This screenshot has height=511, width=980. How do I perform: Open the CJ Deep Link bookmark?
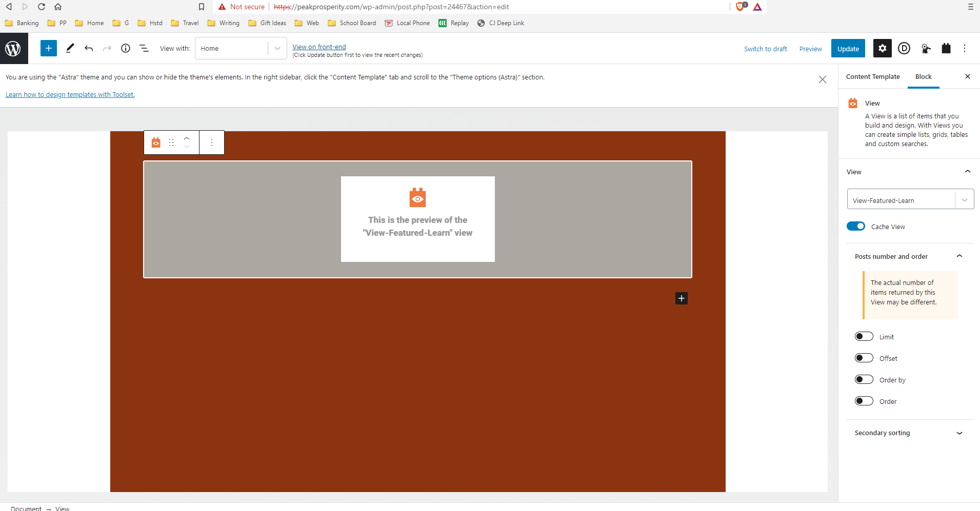(501, 23)
